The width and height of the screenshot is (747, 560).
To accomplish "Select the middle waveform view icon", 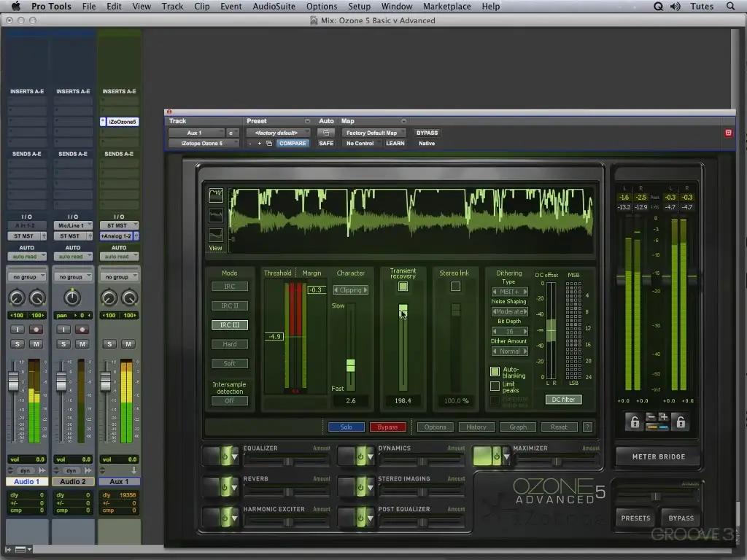I will pyautogui.click(x=216, y=215).
